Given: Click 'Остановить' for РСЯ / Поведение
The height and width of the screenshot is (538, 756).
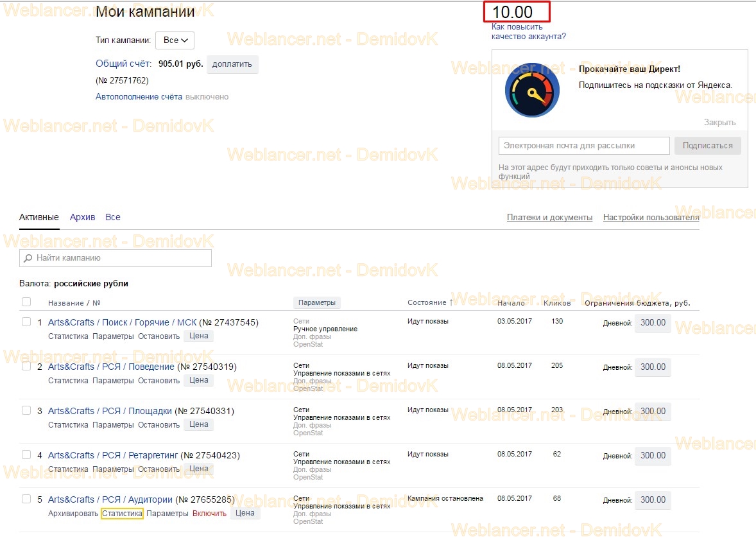Looking at the screenshot, I should coord(159,381).
